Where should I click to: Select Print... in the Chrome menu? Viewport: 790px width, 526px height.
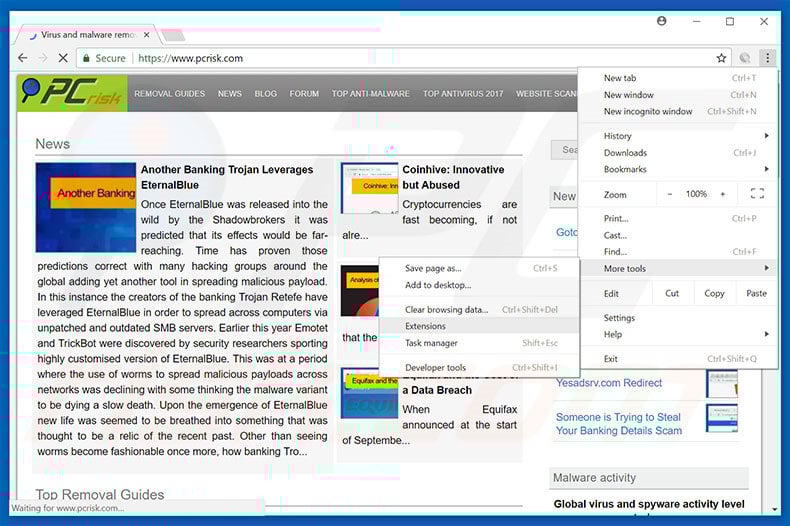click(678, 219)
